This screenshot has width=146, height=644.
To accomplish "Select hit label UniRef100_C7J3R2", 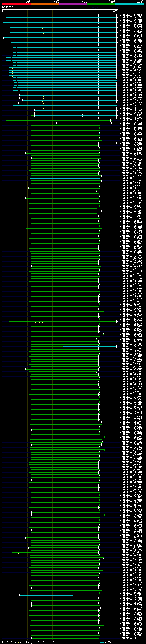I will pyautogui.click(x=131, y=115).
